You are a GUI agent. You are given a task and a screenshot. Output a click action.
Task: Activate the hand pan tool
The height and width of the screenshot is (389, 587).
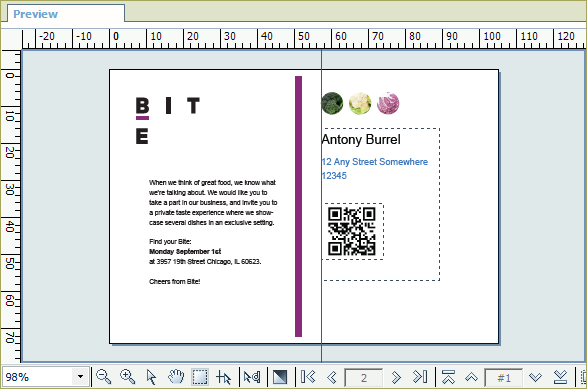(176, 376)
